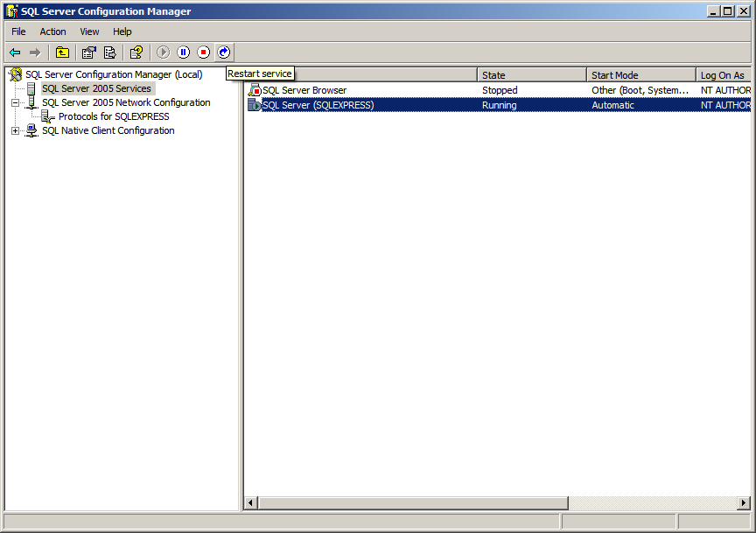Screen dimensions: 756x533
Task: Click the title bar application icon
Action: point(12,11)
